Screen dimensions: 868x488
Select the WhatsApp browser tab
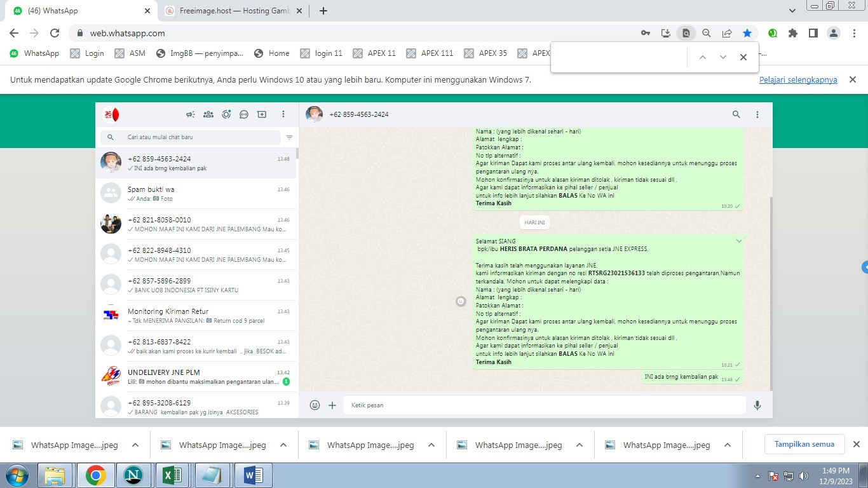81,11
